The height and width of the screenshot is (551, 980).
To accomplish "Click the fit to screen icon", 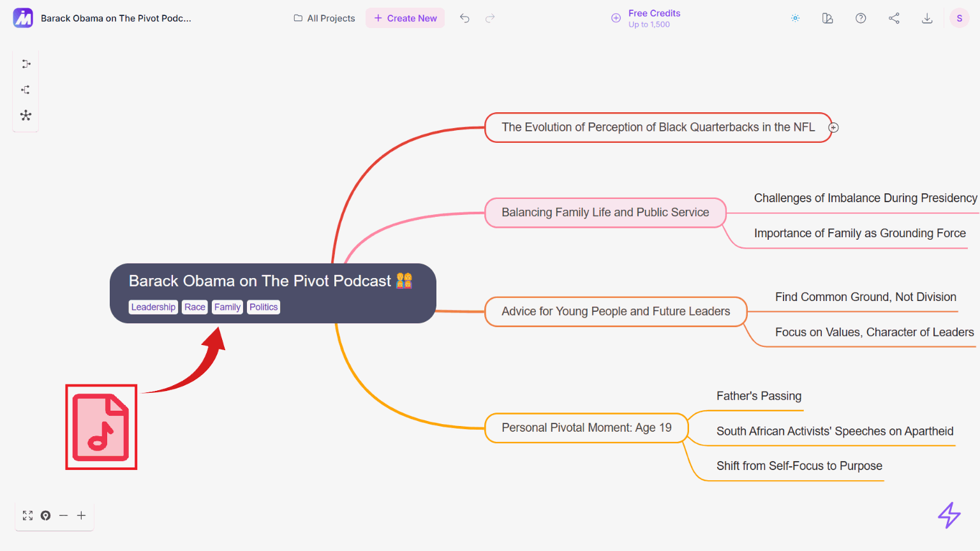I will 27,515.
